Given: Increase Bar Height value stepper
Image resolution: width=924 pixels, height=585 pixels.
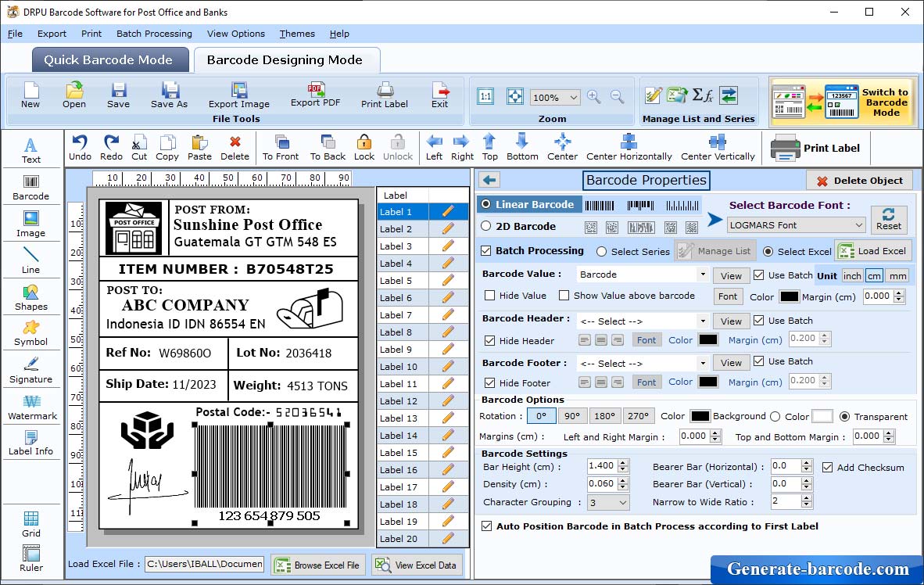Looking at the screenshot, I should [x=624, y=462].
